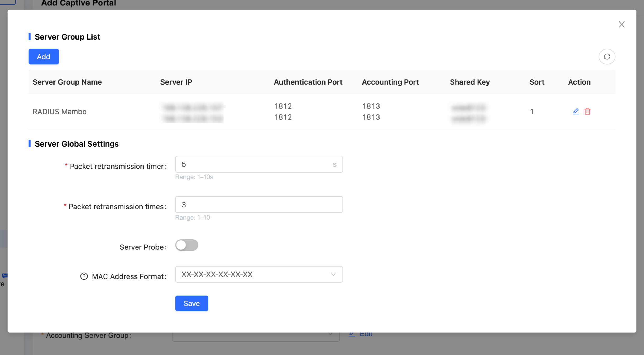Click the Accounting Port column header
This screenshot has height=355, width=644.
pos(390,82)
